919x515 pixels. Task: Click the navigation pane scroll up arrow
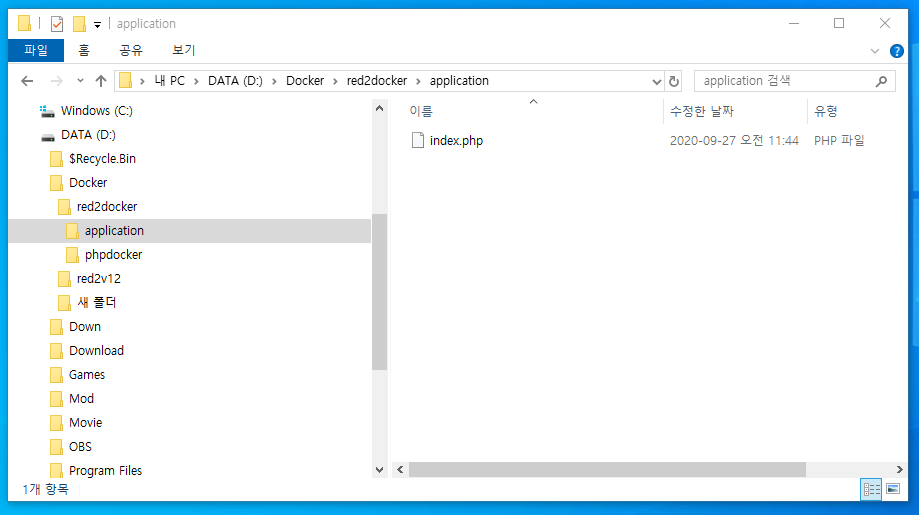(x=379, y=108)
